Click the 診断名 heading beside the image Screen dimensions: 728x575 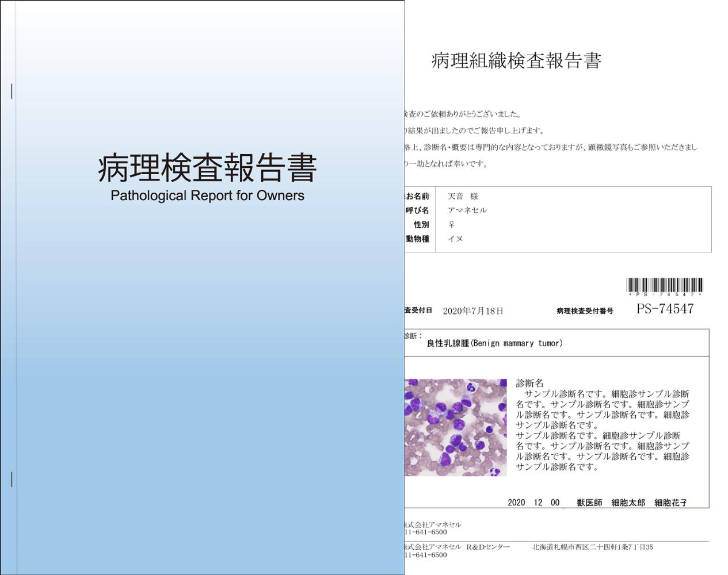pos(529,383)
